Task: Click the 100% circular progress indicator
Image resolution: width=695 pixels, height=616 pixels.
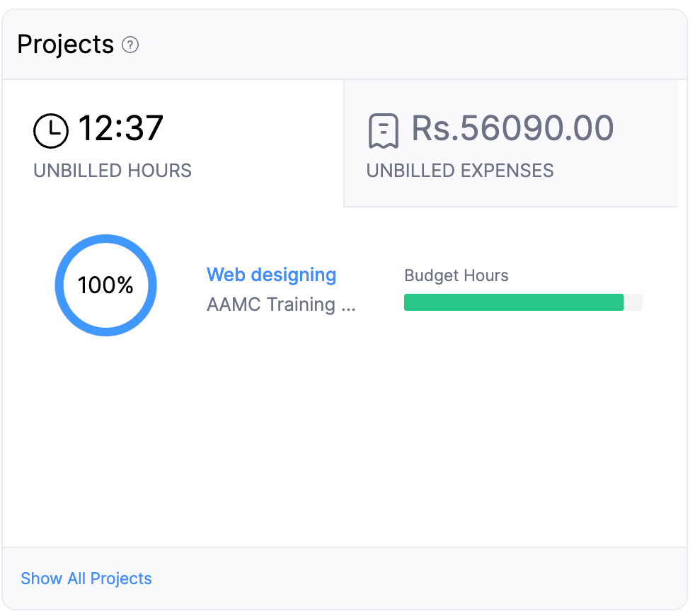Action: coord(105,285)
